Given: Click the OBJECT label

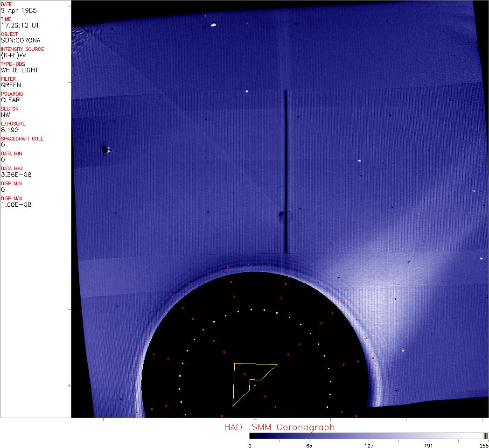Looking at the screenshot, I should click(9, 35).
